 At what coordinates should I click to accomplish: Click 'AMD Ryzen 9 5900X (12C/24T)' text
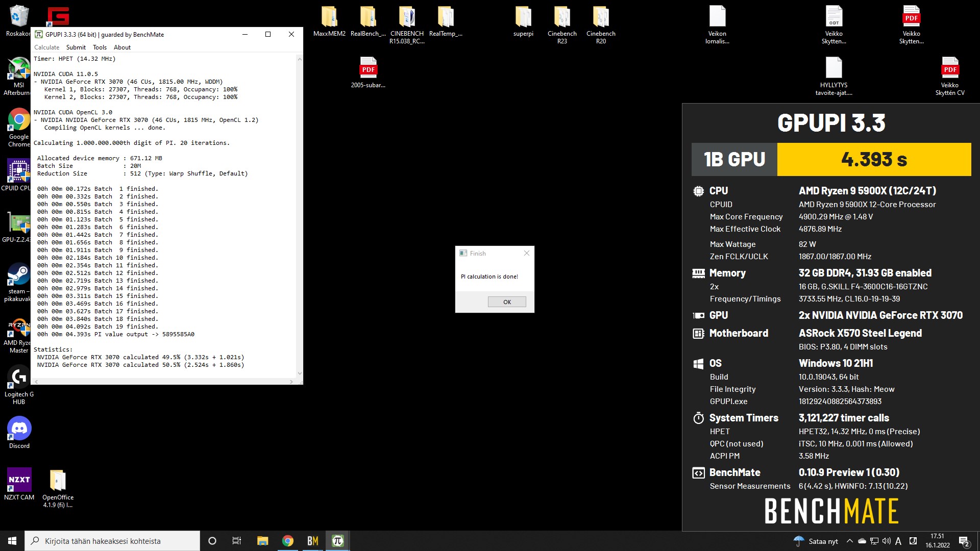[867, 191]
